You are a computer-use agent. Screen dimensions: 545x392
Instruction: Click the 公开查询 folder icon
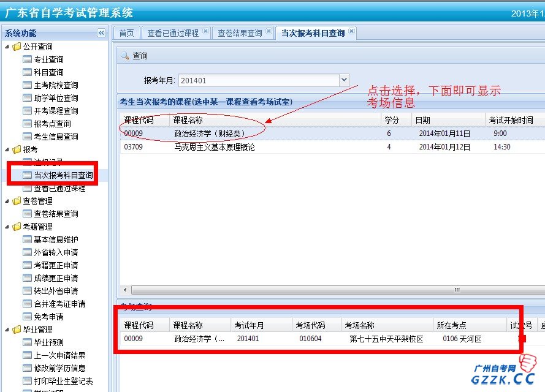[x=17, y=47]
